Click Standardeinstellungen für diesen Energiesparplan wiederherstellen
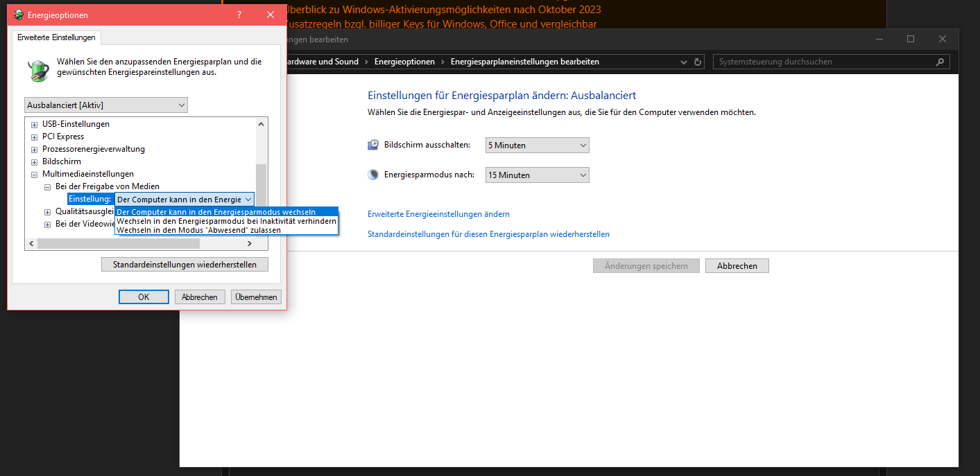This screenshot has width=980, height=476. click(488, 234)
